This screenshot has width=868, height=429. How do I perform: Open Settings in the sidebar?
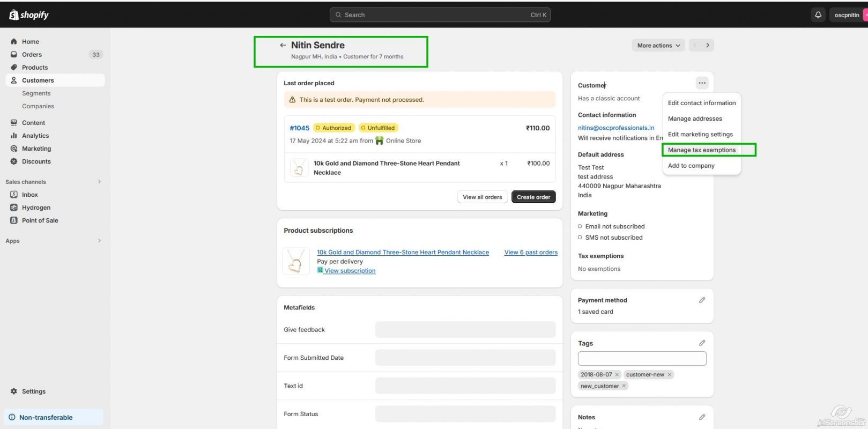[x=33, y=391]
